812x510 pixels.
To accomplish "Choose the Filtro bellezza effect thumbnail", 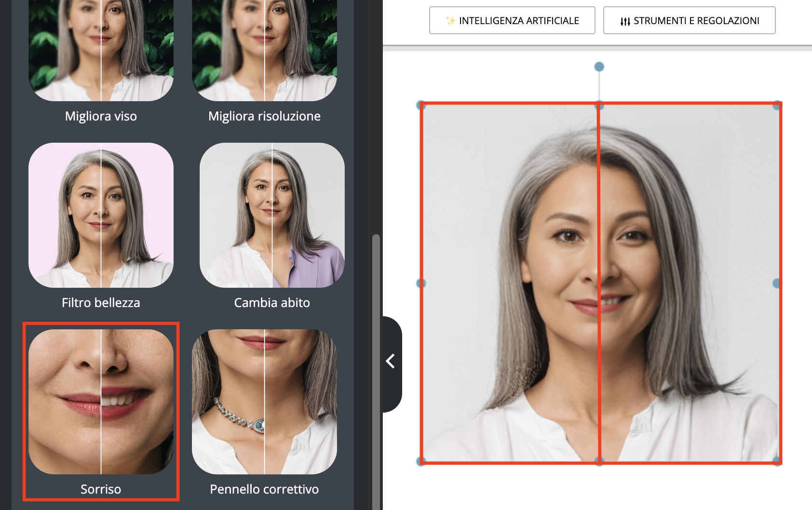I will (x=101, y=215).
